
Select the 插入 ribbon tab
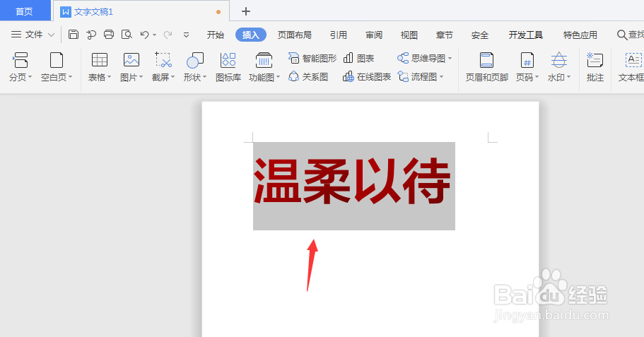(250, 35)
